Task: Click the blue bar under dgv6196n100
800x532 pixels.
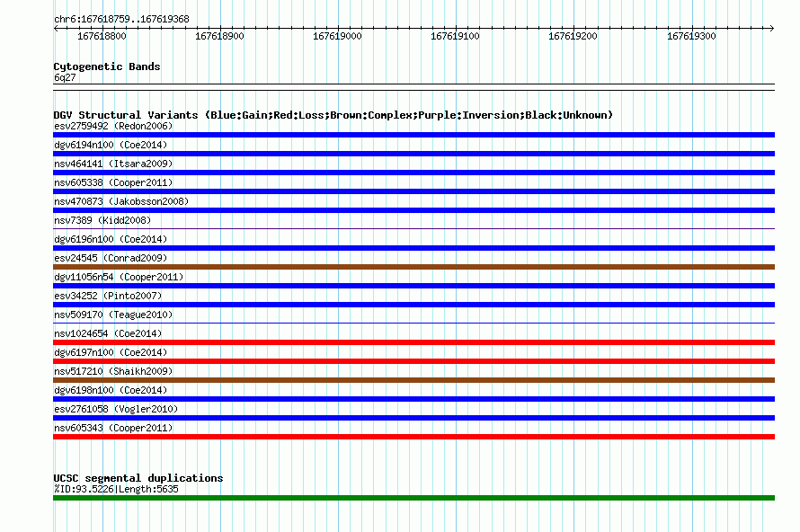Action: click(x=413, y=248)
